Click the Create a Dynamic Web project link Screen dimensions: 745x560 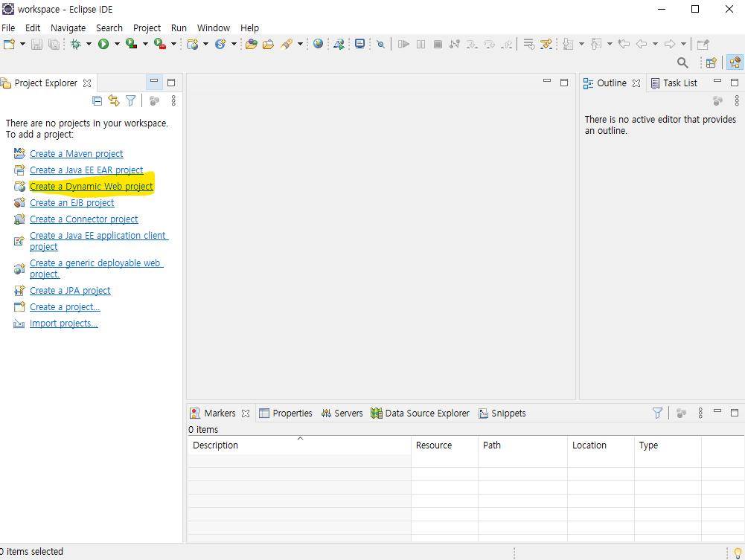click(x=92, y=187)
